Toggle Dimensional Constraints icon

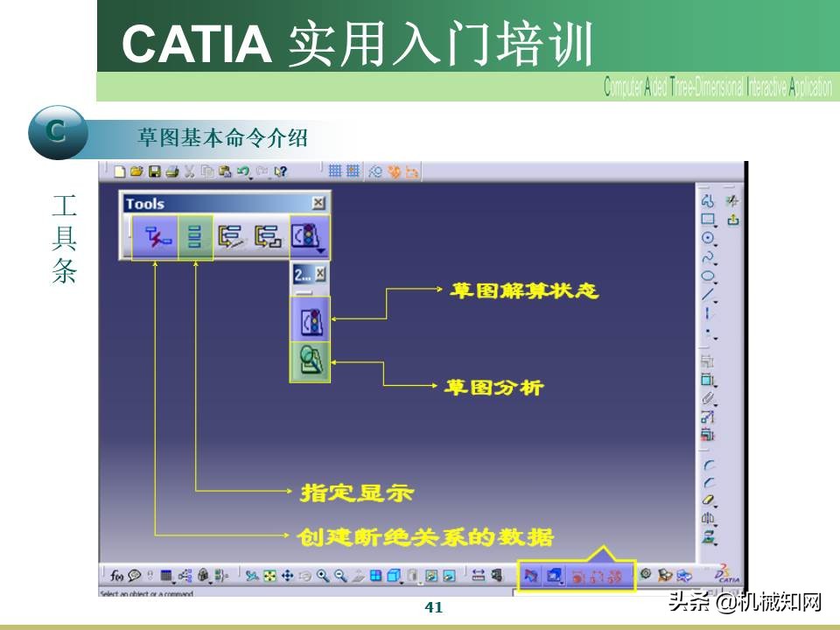(411, 171)
